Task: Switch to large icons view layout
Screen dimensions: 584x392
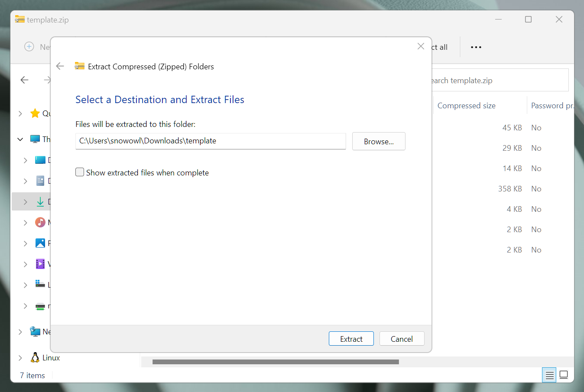Action: [564, 375]
